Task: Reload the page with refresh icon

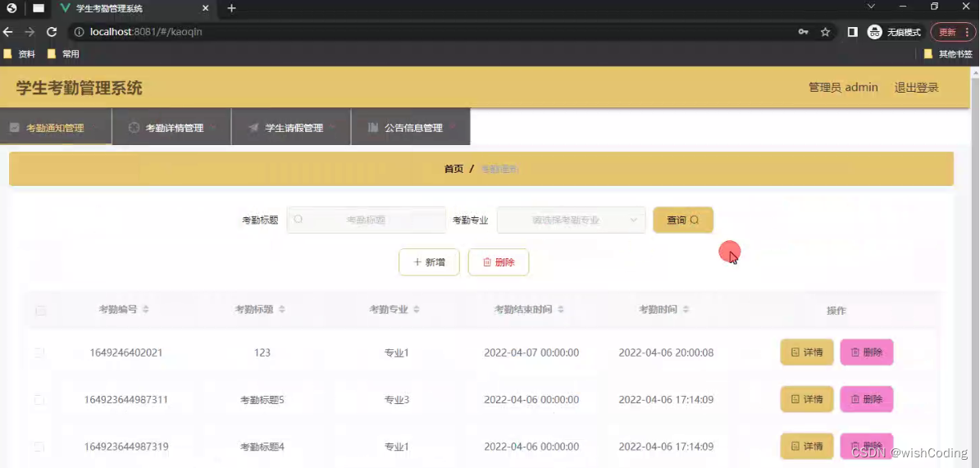Action: click(52, 32)
